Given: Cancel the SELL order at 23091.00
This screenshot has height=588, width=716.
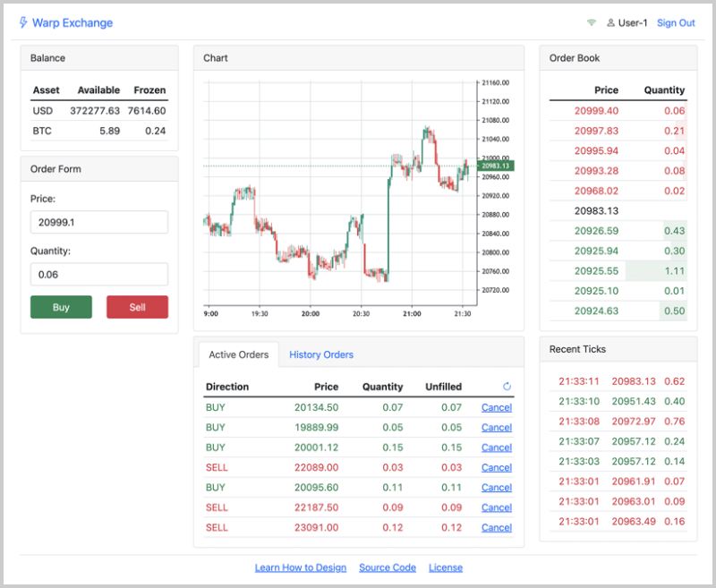Looking at the screenshot, I should coord(497,527).
